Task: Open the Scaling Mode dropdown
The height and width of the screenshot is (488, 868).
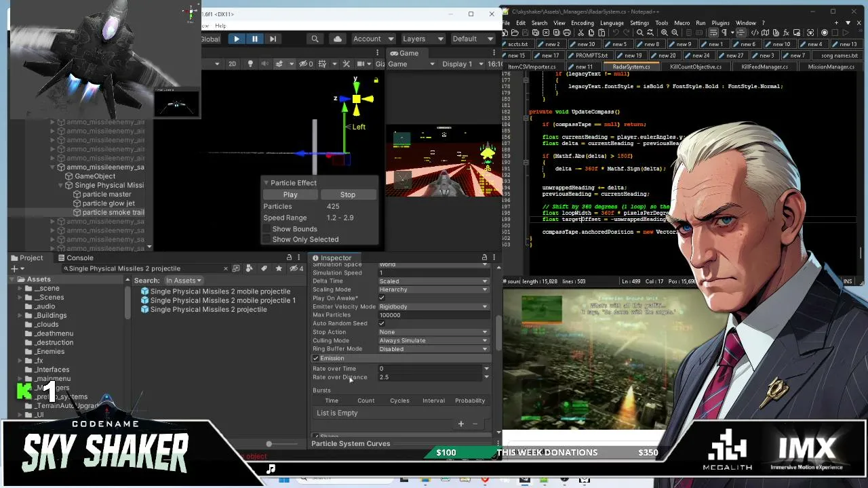Action: [x=433, y=289]
